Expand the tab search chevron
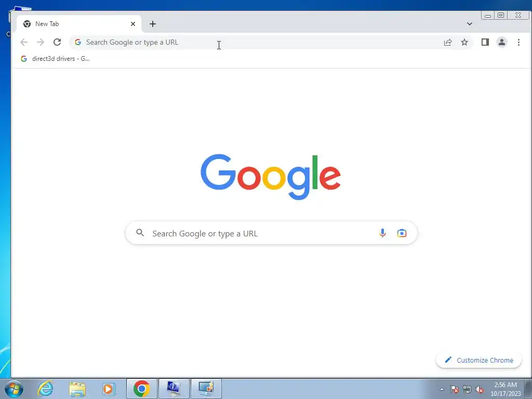 coord(470,24)
